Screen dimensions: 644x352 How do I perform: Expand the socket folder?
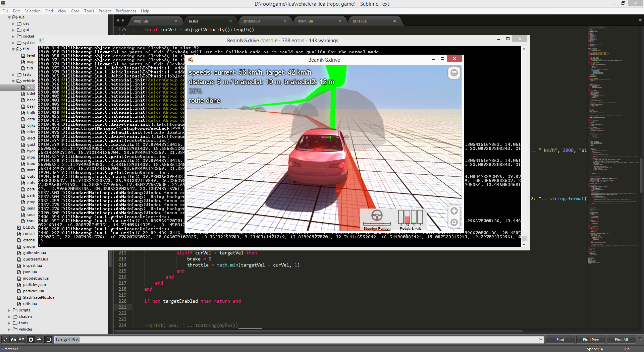pos(13,37)
